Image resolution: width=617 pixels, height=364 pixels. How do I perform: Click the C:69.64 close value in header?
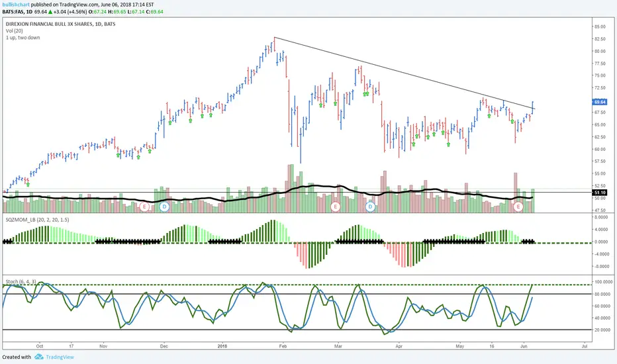tap(155, 12)
